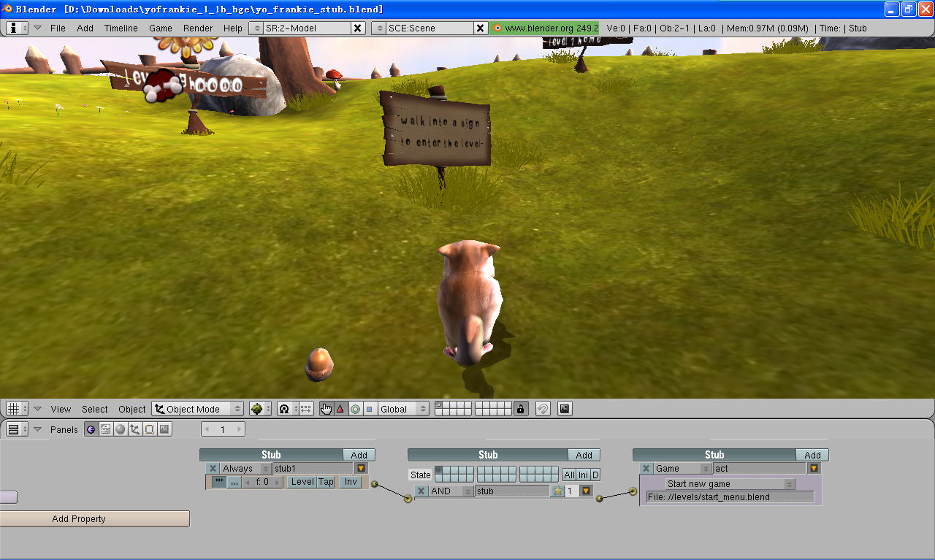Open the Render menu
Screen dimensions: 935x560
(198, 28)
